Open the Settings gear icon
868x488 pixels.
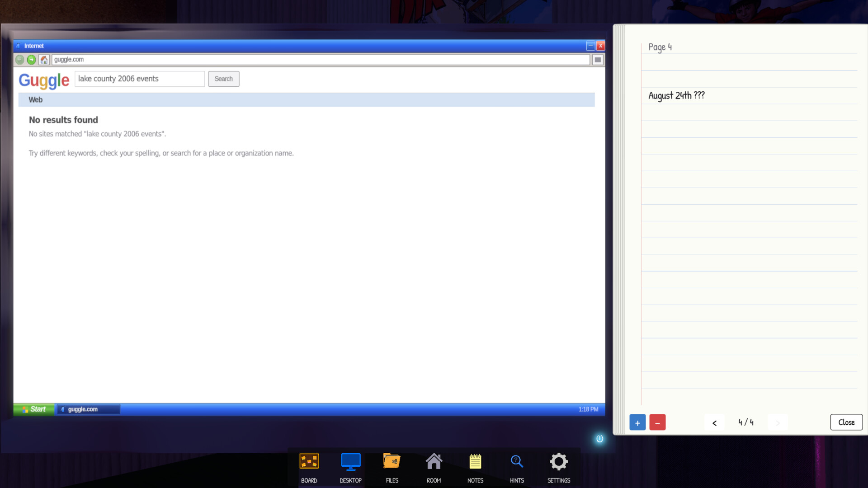pyautogui.click(x=559, y=461)
